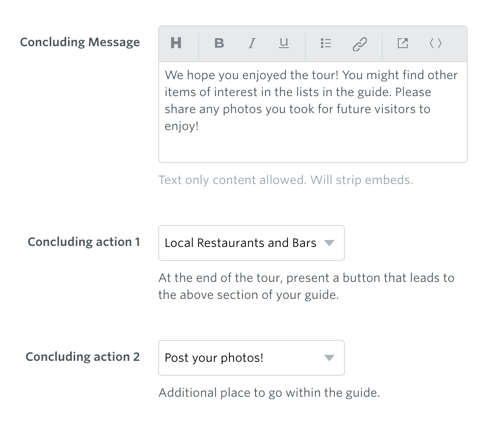Click the 'Text only content allowed' hint

(286, 180)
